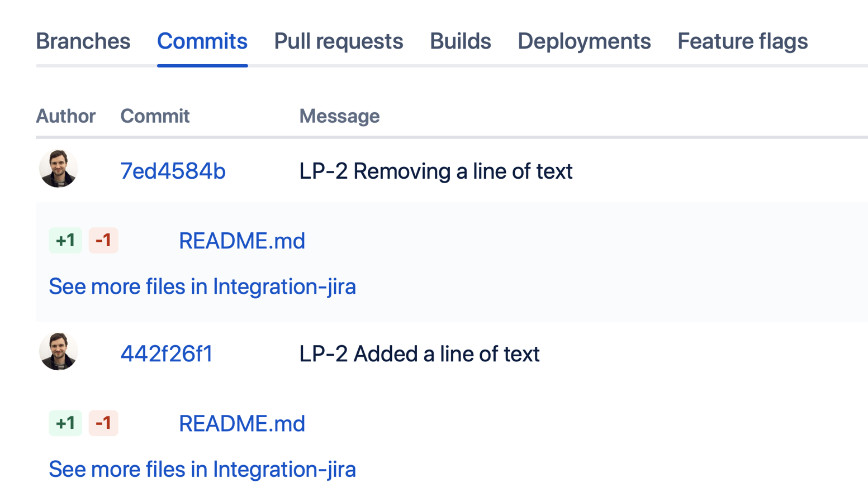Image resolution: width=868 pixels, height=502 pixels.
Task: Click red -1 badge under second commit
Action: point(103,423)
